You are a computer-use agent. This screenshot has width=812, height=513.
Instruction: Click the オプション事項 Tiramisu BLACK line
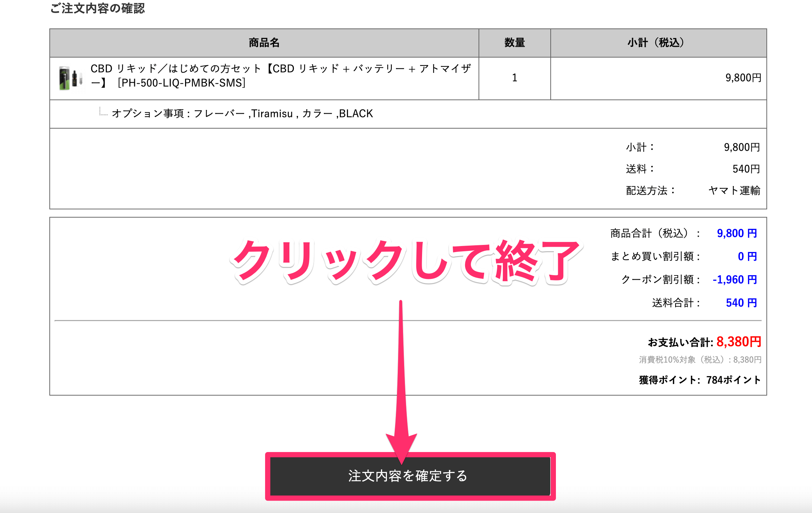242,114
